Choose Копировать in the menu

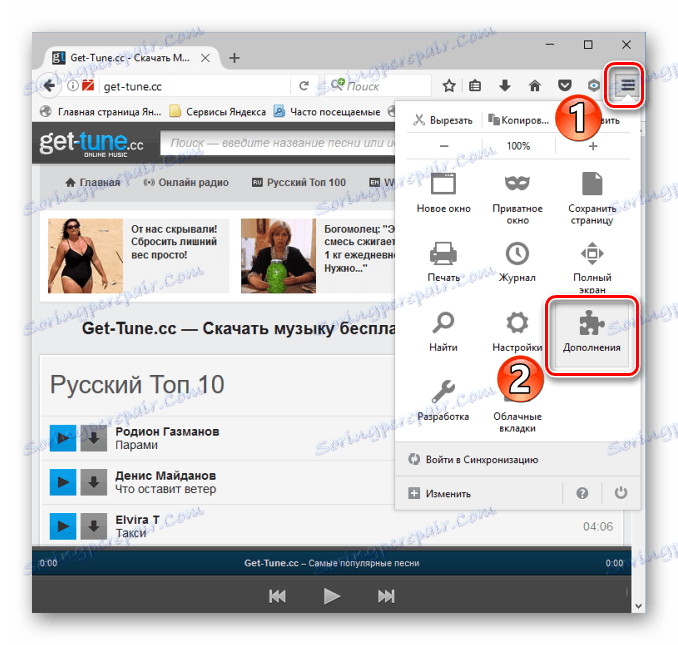[x=518, y=120]
